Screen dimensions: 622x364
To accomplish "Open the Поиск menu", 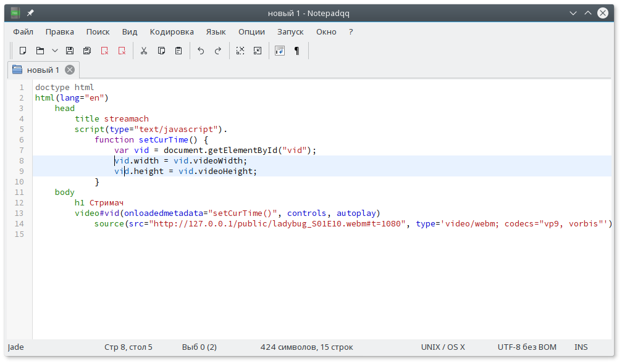I will click(x=98, y=31).
